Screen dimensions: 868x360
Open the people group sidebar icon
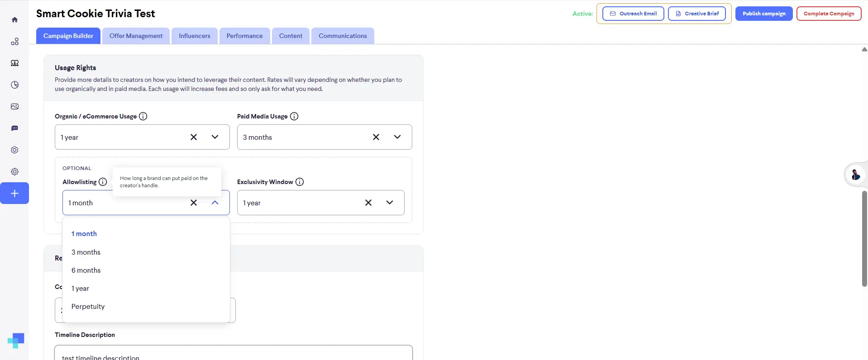14,63
